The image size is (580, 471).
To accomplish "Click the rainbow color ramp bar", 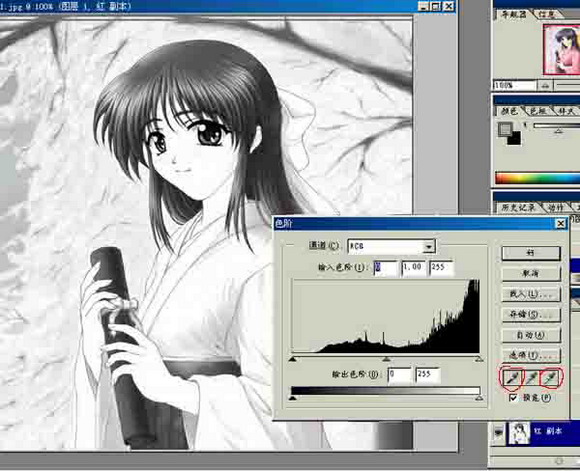I will (x=537, y=178).
